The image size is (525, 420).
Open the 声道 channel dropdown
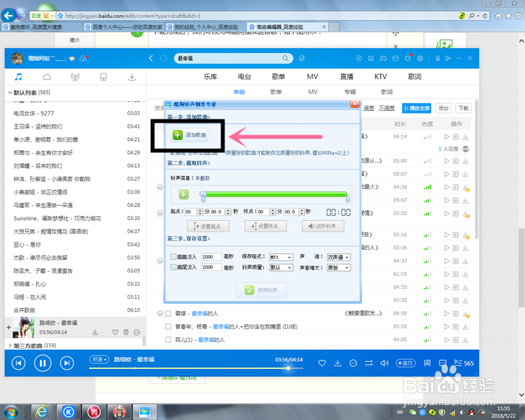pos(339,257)
